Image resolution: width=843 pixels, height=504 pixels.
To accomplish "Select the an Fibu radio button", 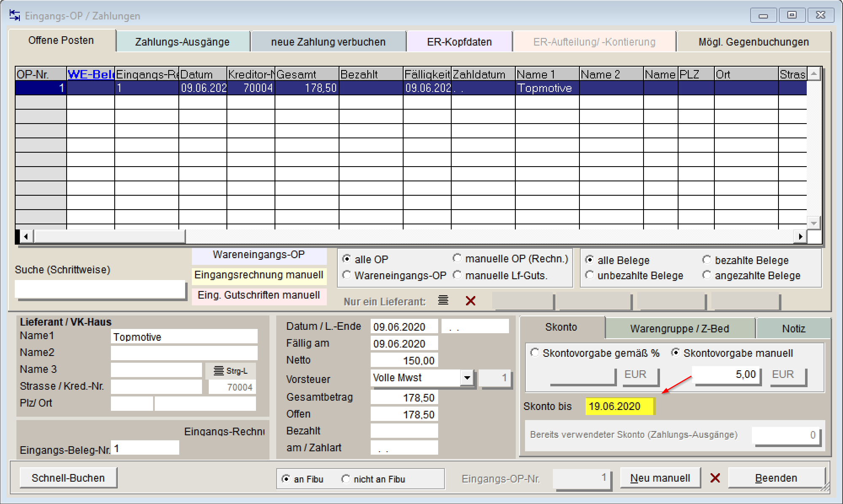I will [x=286, y=479].
